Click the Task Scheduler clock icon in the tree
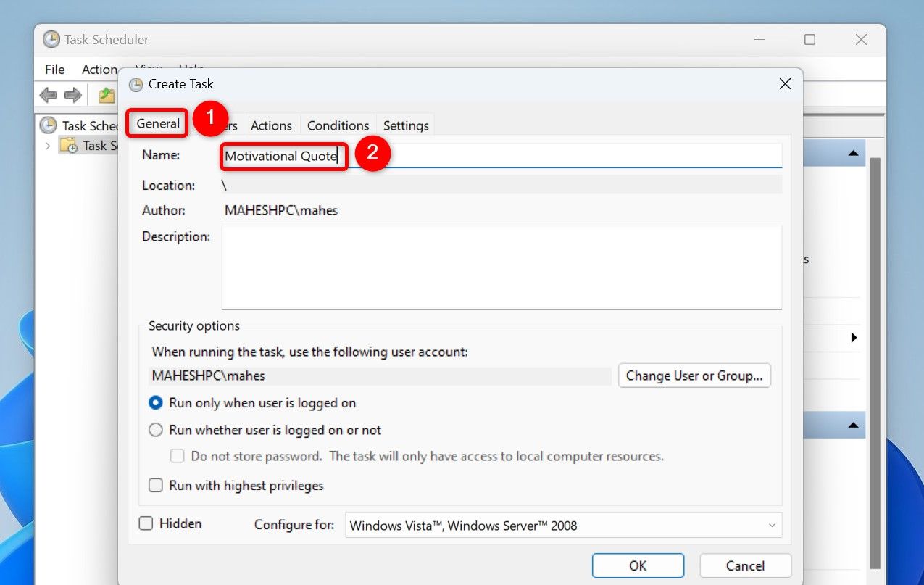924x585 pixels. [49, 125]
